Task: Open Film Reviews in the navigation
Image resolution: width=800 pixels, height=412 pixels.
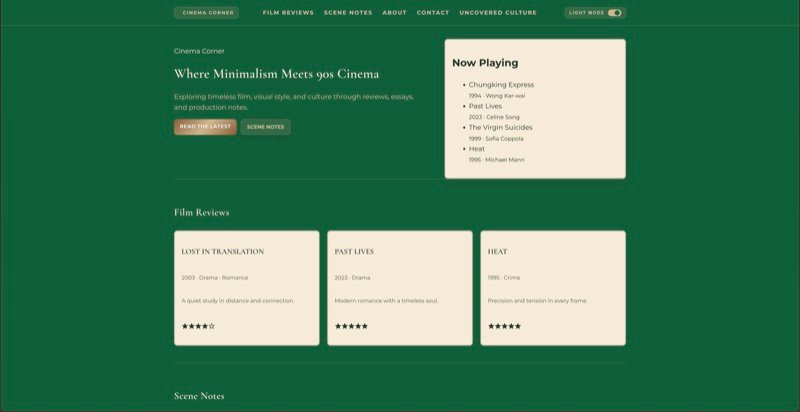Action: [288, 13]
